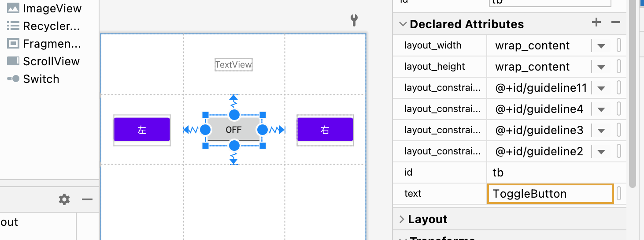Viewport: 644px width, 240px height.
Task: Click resource picker pill beside layout_height
Action: pyautogui.click(x=619, y=67)
